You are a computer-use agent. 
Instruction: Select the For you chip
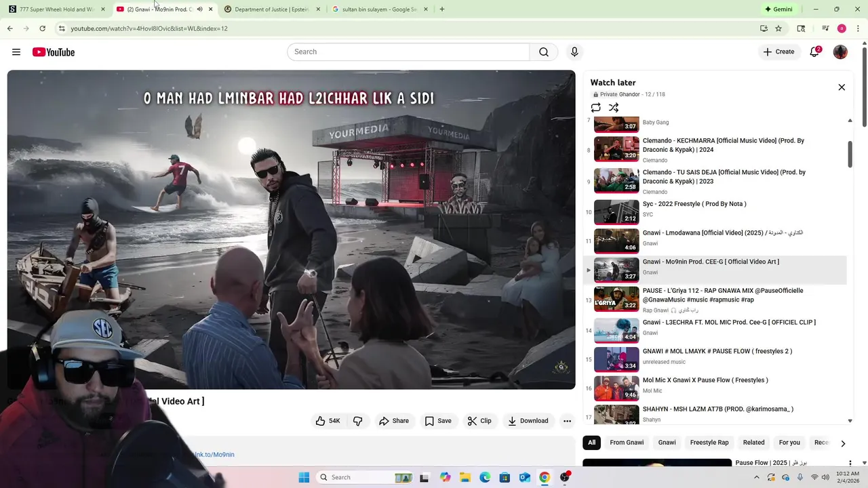coord(789,443)
